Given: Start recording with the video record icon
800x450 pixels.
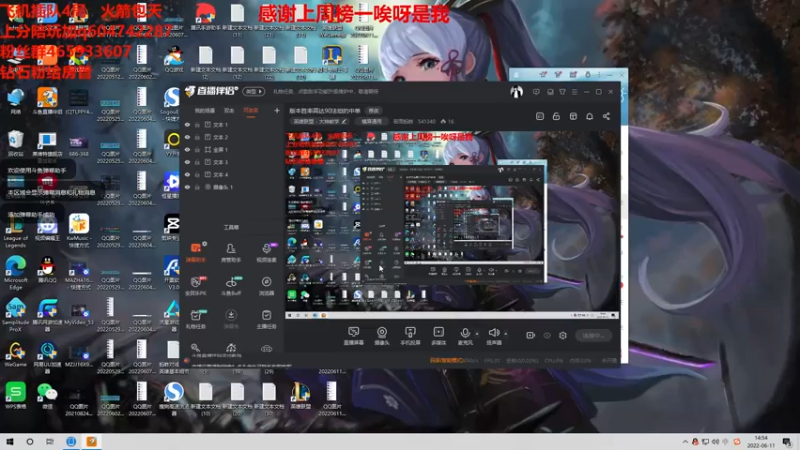Looking at the screenshot, I should 530,335.
